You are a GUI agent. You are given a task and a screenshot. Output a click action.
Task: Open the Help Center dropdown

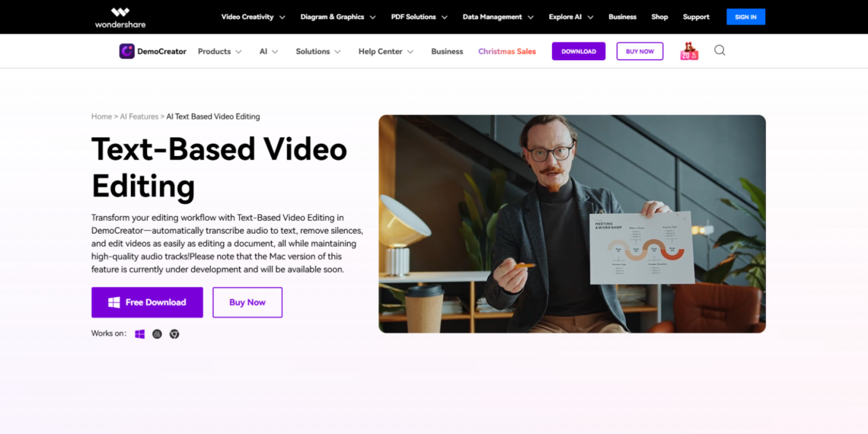pos(386,52)
